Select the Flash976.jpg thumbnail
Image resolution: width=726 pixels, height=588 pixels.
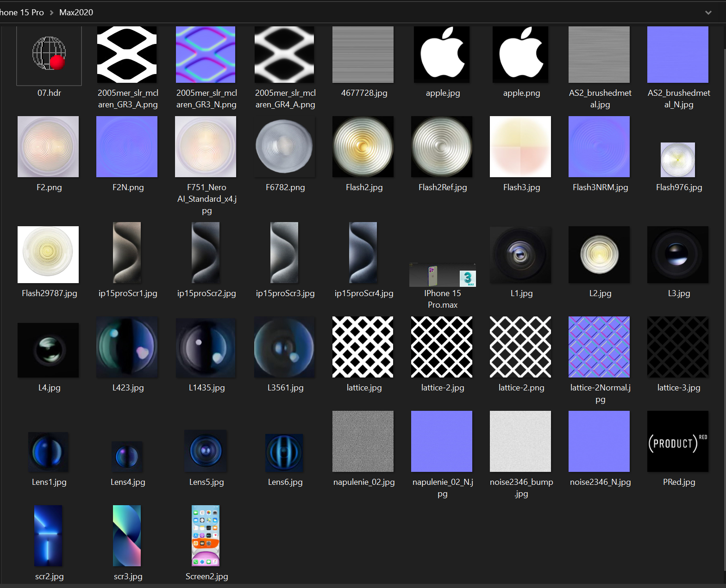pos(678,160)
